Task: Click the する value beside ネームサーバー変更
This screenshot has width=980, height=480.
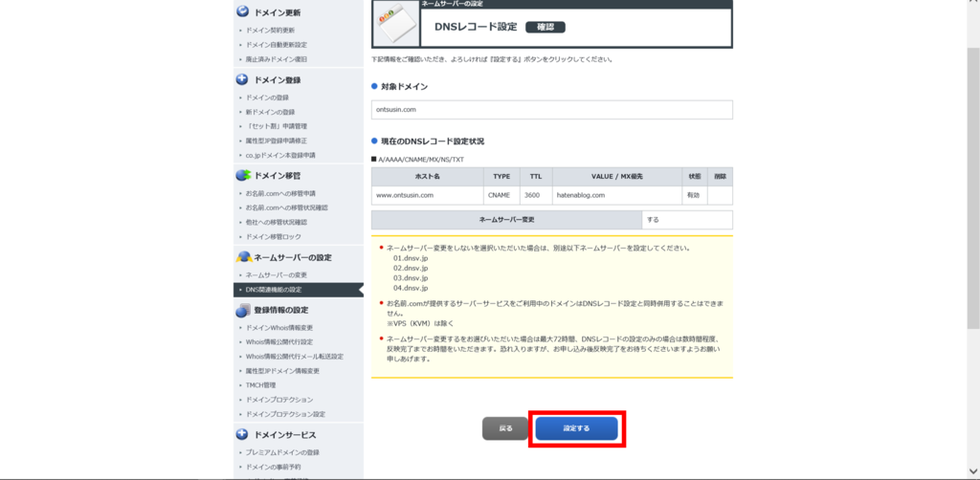Action: click(687, 220)
